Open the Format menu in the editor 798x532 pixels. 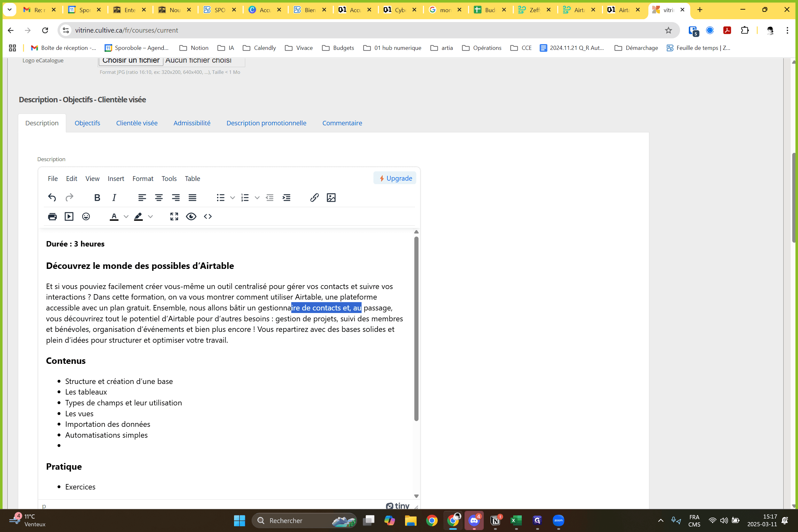pos(143,178)
